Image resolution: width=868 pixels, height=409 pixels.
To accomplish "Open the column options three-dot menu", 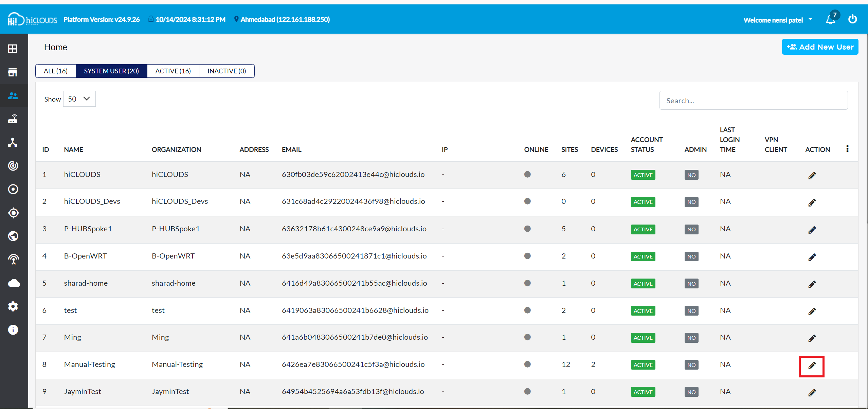I will pos(847,149).
